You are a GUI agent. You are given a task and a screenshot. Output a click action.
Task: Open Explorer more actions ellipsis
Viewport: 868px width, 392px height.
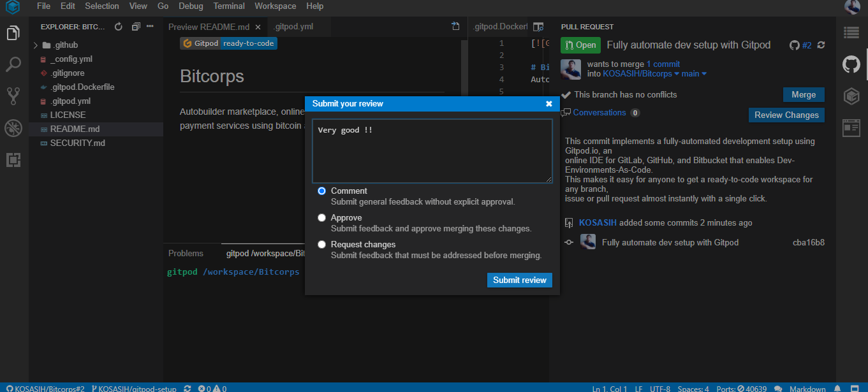point(151,27)
